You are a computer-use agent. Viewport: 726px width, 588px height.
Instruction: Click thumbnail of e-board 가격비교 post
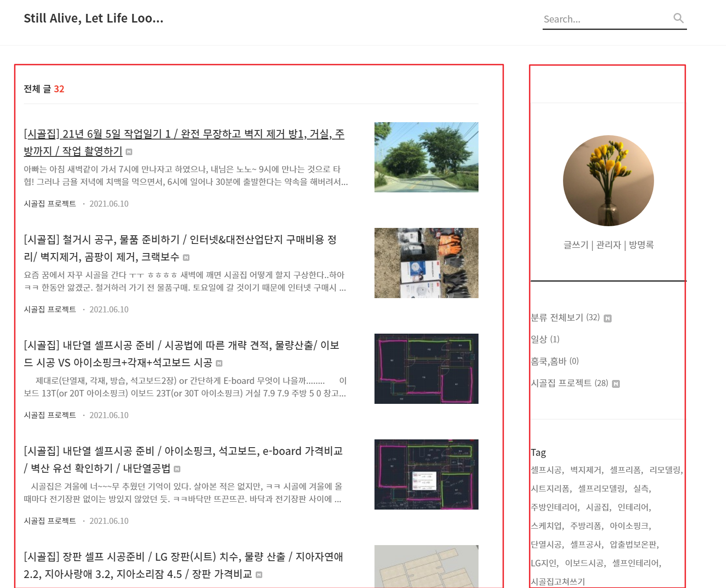pos(426,474)
